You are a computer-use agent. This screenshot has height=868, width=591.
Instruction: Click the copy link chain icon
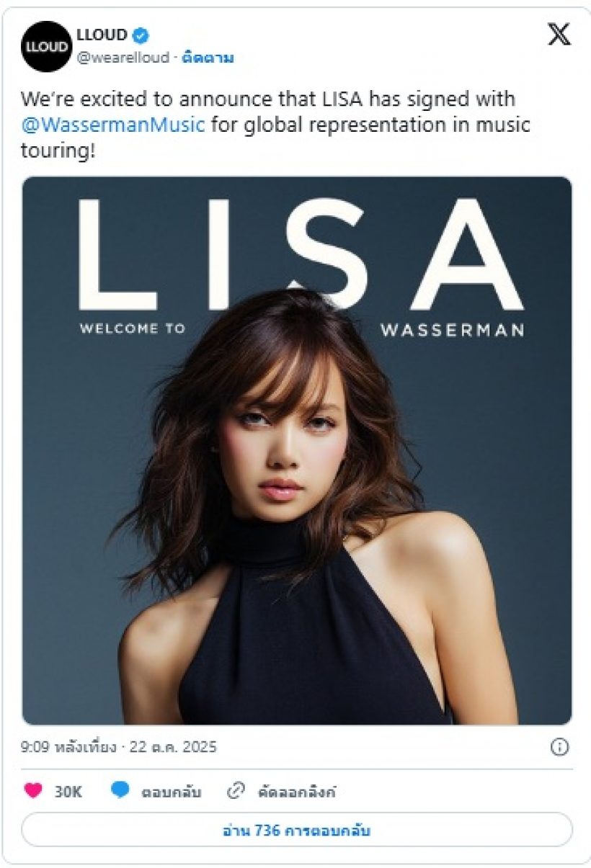(236, 792)
